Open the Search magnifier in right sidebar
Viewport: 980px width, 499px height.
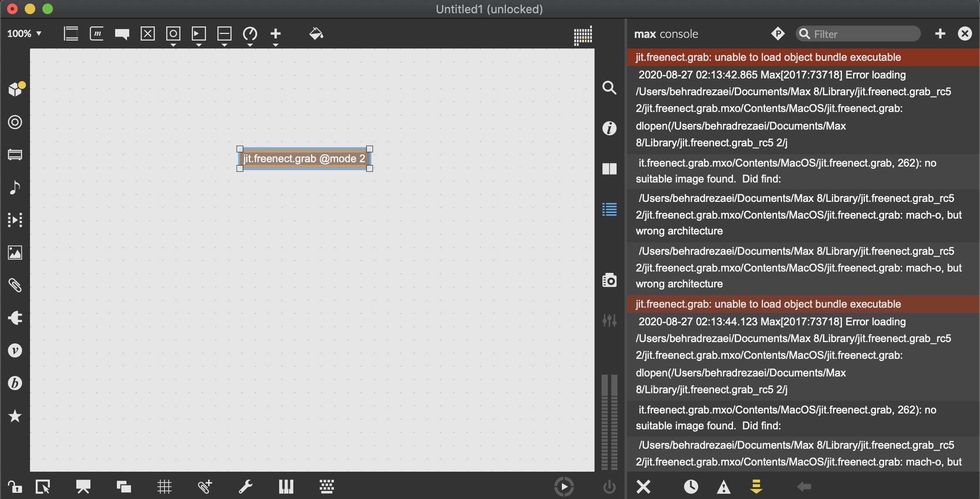click(610, 88)
